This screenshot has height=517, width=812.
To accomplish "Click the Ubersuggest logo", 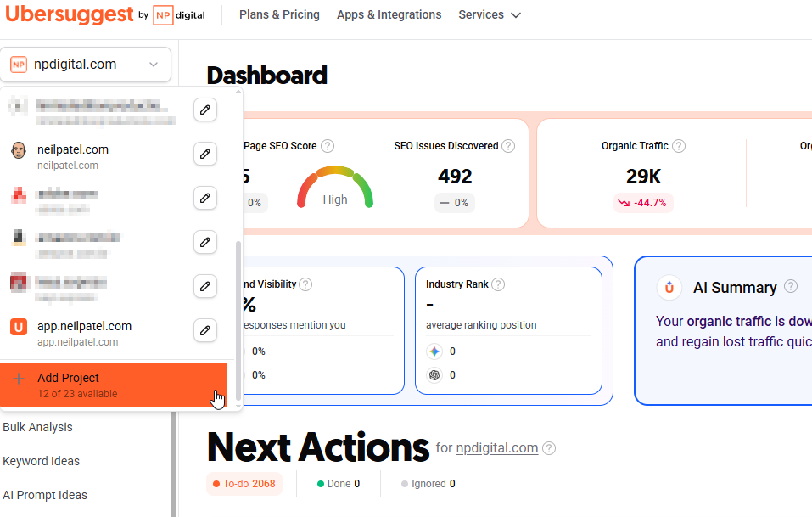I will pyautogui.click(x=70, y=14).
